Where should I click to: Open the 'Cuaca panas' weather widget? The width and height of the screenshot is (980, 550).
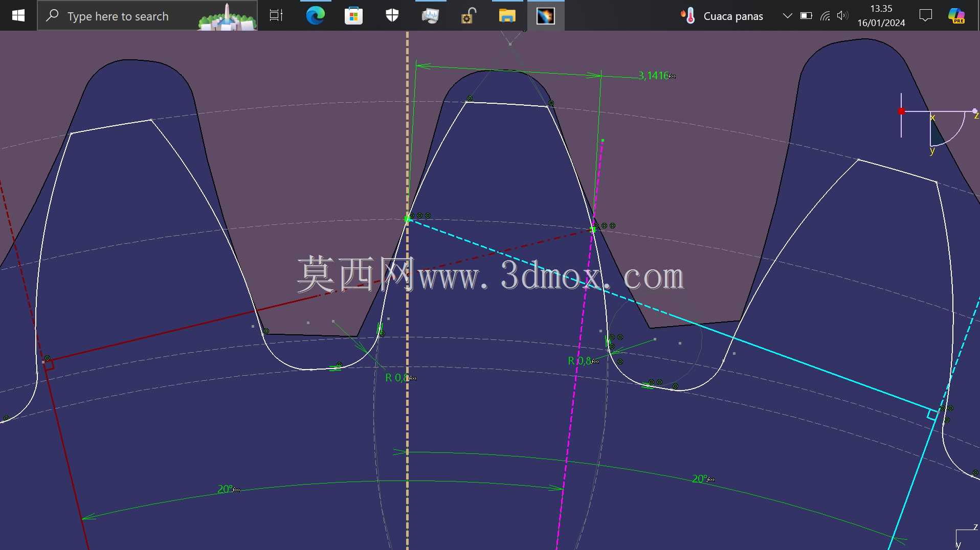(x=721, y=16)
